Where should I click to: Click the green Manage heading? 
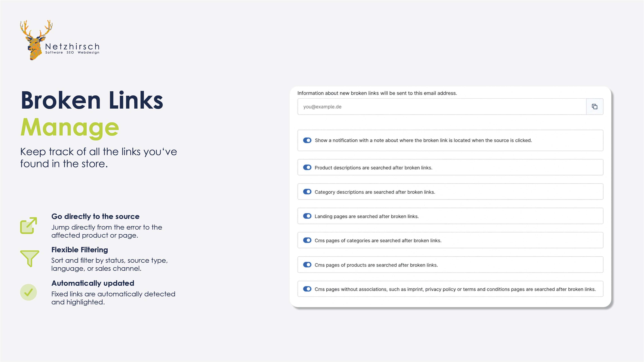70,128
